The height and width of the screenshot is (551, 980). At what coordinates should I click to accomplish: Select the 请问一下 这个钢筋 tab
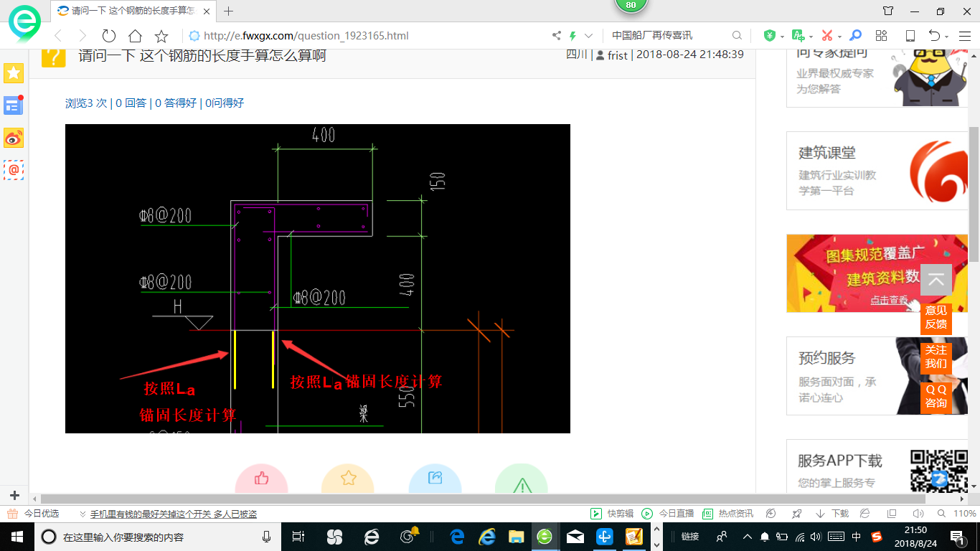[133, 11]
